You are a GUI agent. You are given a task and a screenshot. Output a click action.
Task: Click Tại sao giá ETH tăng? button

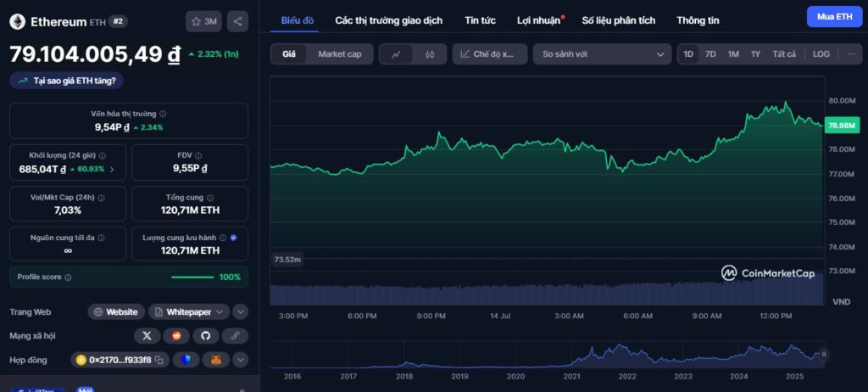66,81
